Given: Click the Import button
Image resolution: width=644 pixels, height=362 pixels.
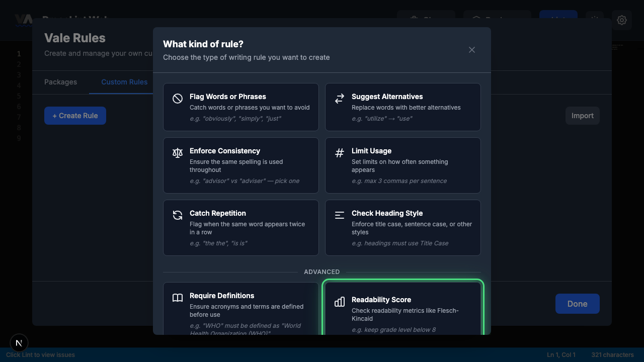Looking at the screenshot, I should click(x=582, y=115).
